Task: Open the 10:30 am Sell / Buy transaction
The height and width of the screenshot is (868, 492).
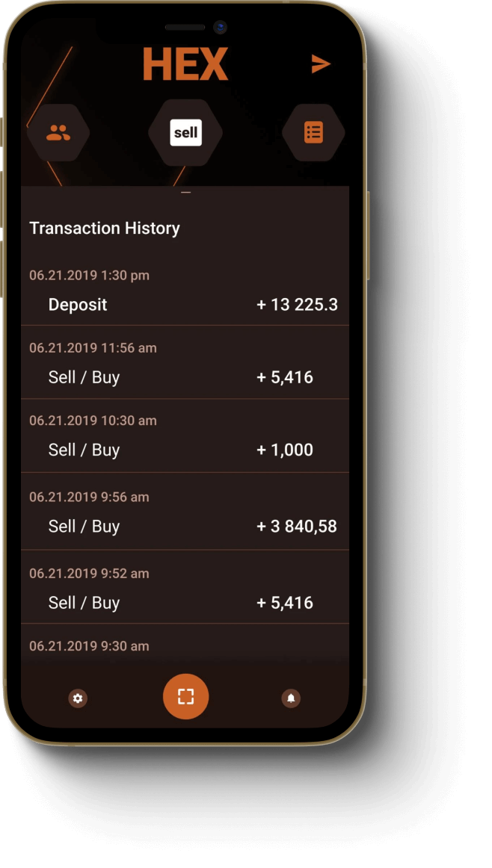Action: tap(185, 435)
